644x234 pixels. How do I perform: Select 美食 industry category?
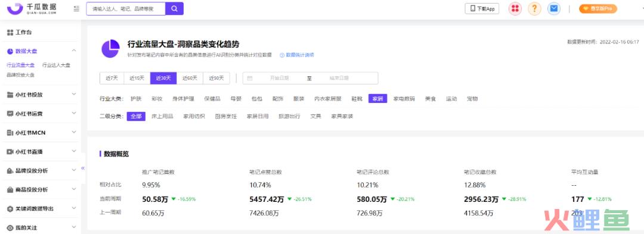pyautogui.click(x=431, y=99)
